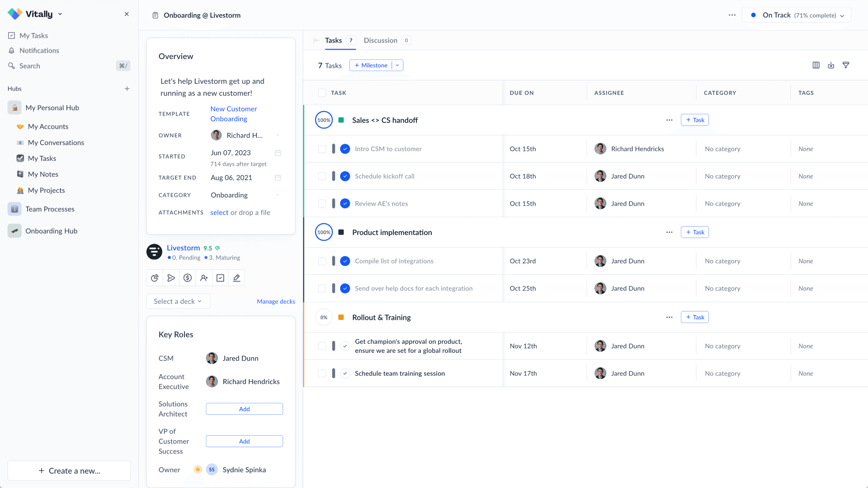Open the Category dropdown showing Onboarding
868x488 pixels.
(246, 195)
